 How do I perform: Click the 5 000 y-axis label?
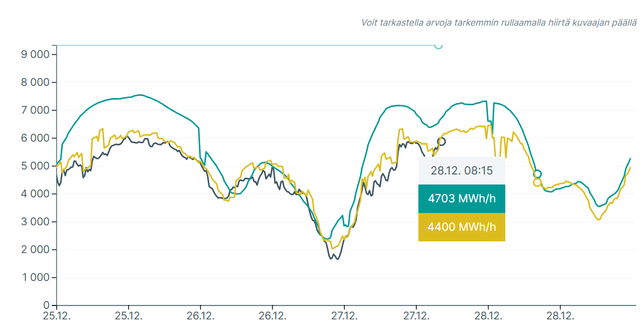(35, 166)
